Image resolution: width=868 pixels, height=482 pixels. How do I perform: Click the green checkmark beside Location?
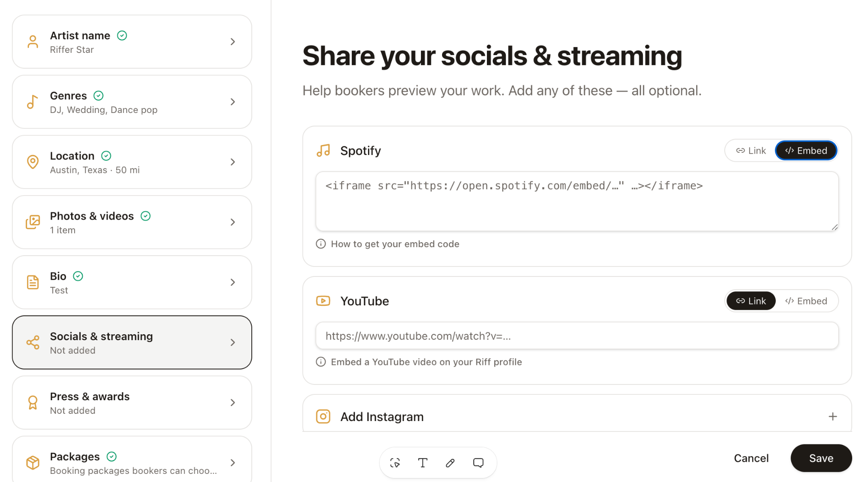pyautogui.click(x=106, y=155)
